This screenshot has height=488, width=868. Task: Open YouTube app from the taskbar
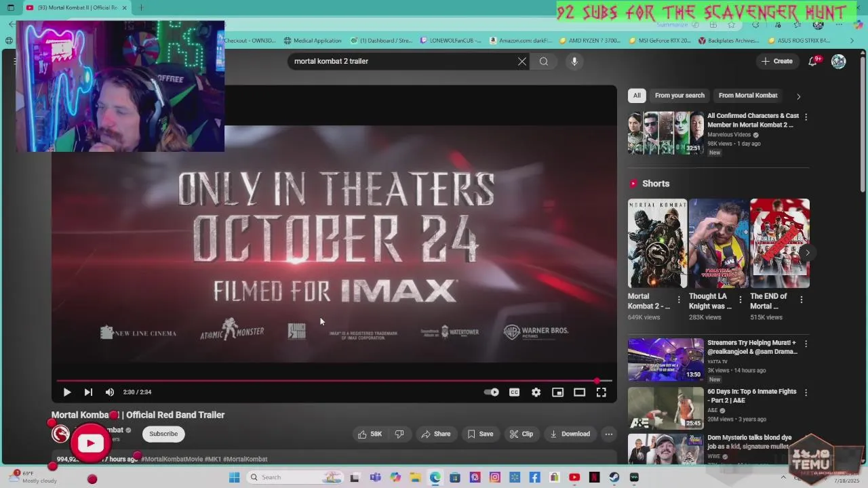tap(574, 477)
